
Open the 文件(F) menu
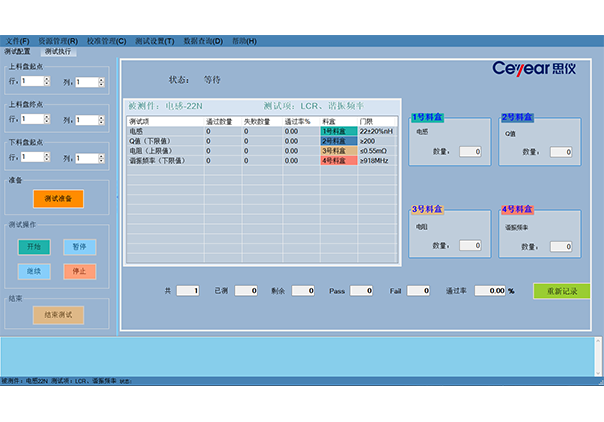[19, 41]
